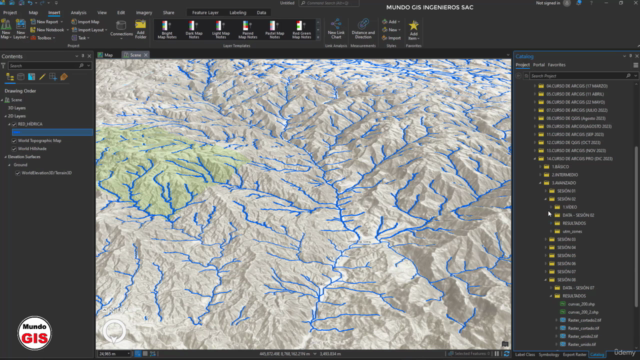The image size is (640, 360).
Task: Click Import in Styles group
Action: (391, 38)
